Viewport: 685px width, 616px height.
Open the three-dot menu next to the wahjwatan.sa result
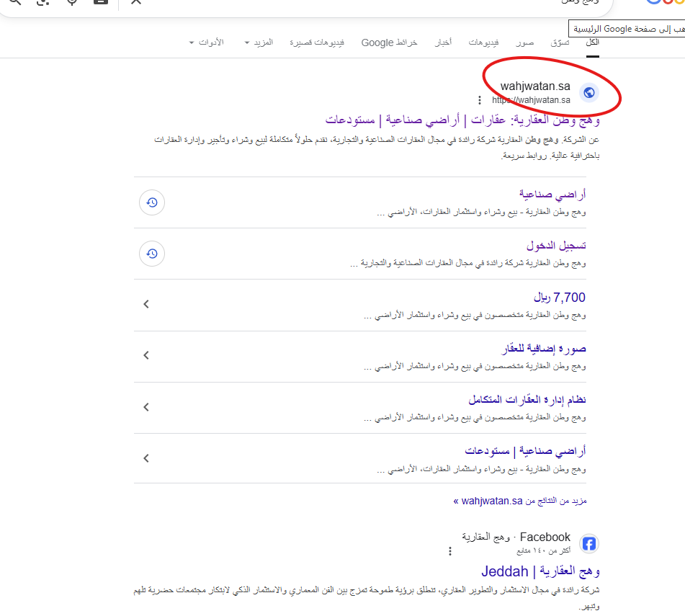480,100
